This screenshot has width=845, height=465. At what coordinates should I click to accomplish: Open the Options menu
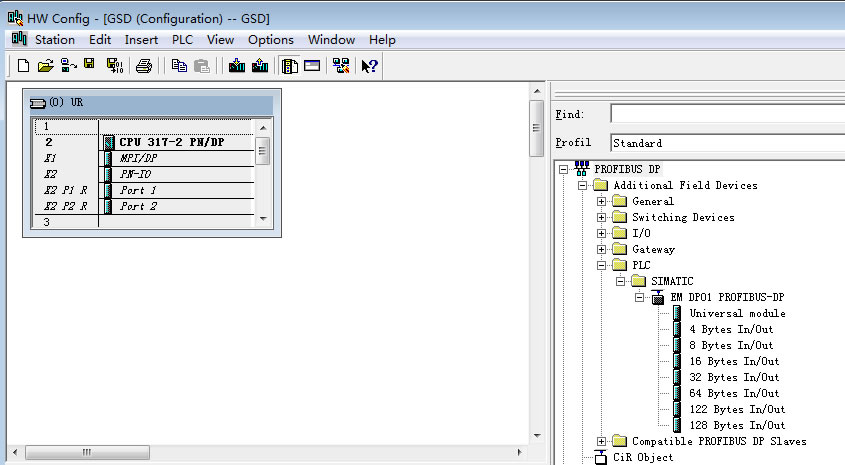click(271, 39)
